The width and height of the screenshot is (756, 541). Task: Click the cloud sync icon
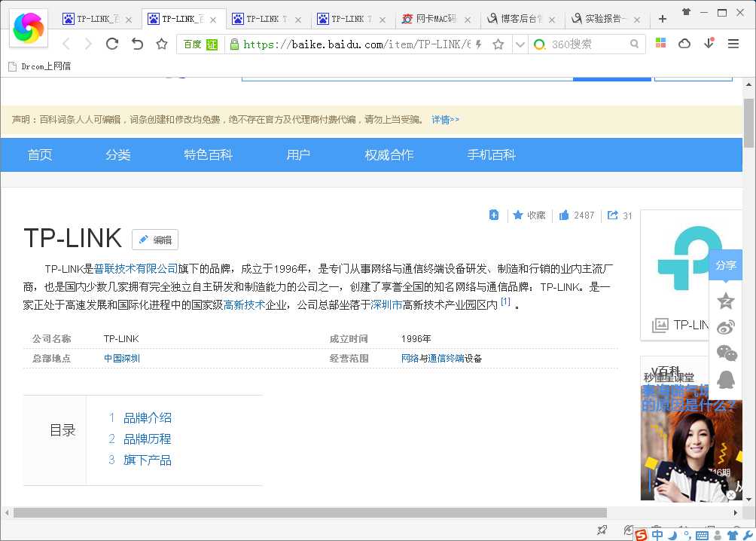pyautogui.click(x=684, y=44)
